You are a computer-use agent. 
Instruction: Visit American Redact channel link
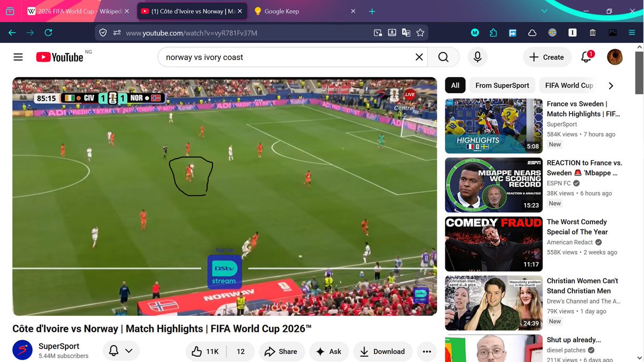(x=571, y=242)
